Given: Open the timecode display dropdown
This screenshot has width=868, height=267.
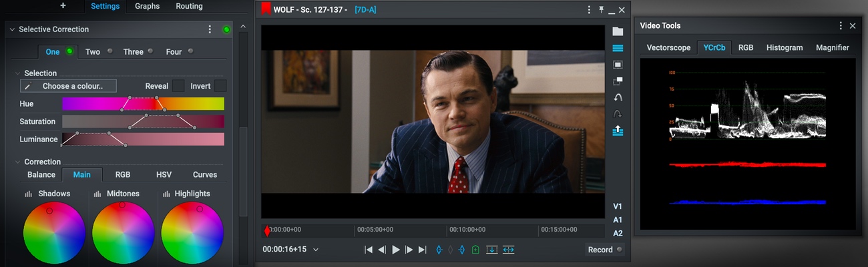Looking at the screenshot, I should 316,250.
